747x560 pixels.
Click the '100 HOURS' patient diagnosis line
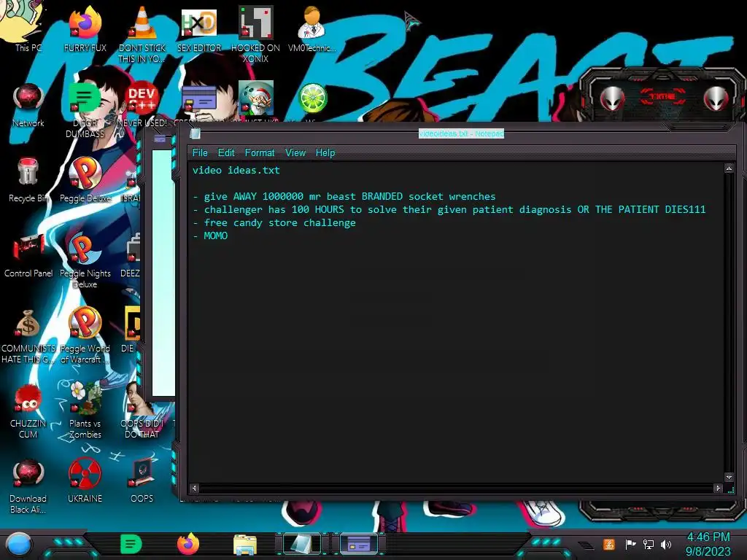(449, 209)
